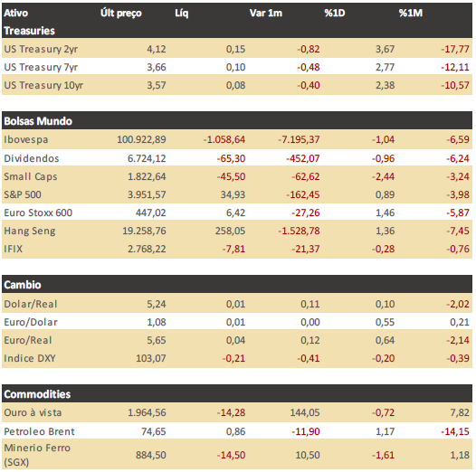Click Hang Seng monthly change -7,45
This screenshot has height=472, width=476.
click(458, 231)
